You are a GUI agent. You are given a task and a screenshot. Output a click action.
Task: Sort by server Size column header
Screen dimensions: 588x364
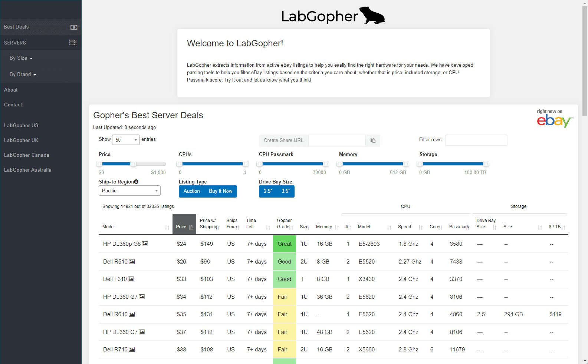(x=304, y=227)
